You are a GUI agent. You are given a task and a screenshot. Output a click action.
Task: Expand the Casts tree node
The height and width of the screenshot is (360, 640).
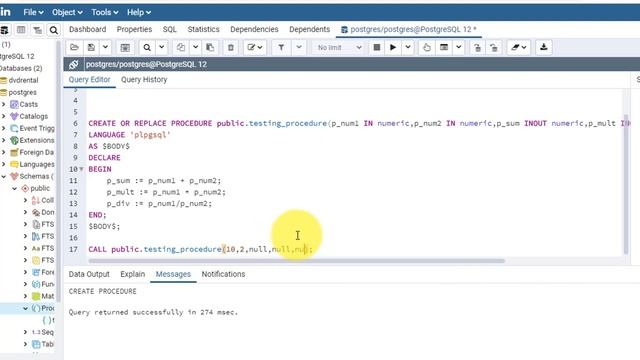click(x=4, y=104)
